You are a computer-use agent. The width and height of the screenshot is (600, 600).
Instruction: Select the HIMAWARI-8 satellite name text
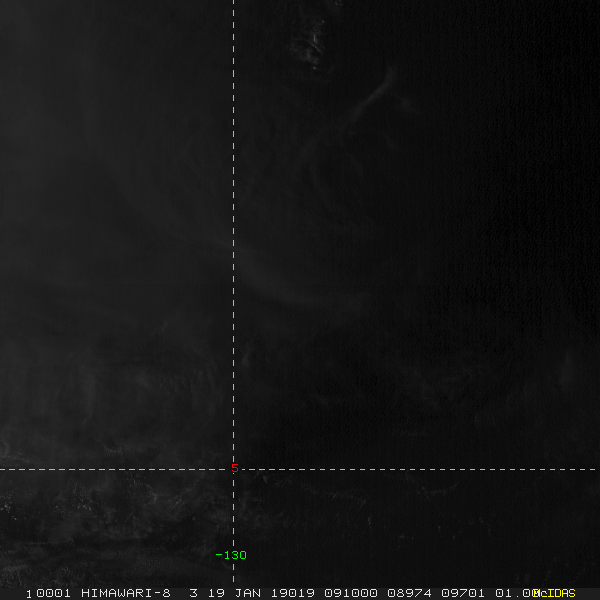click(126, 593)
